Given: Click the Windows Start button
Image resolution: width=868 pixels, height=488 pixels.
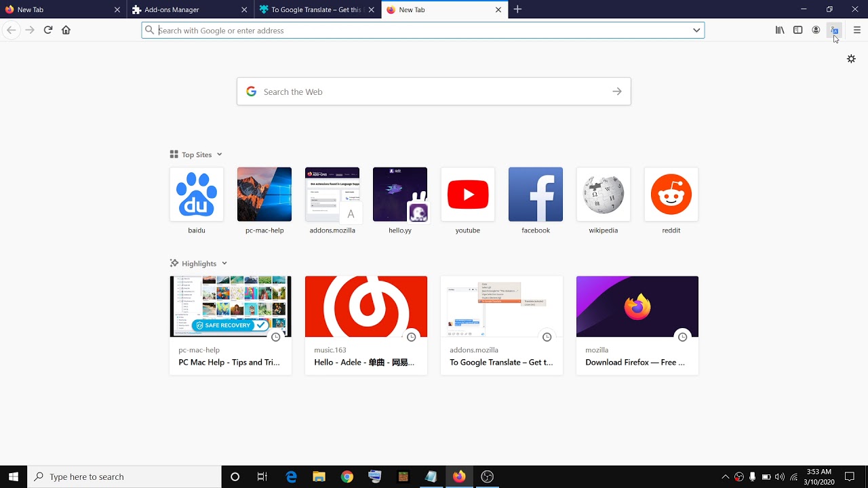Looking at the screenshot, I should tap(14, 476).
